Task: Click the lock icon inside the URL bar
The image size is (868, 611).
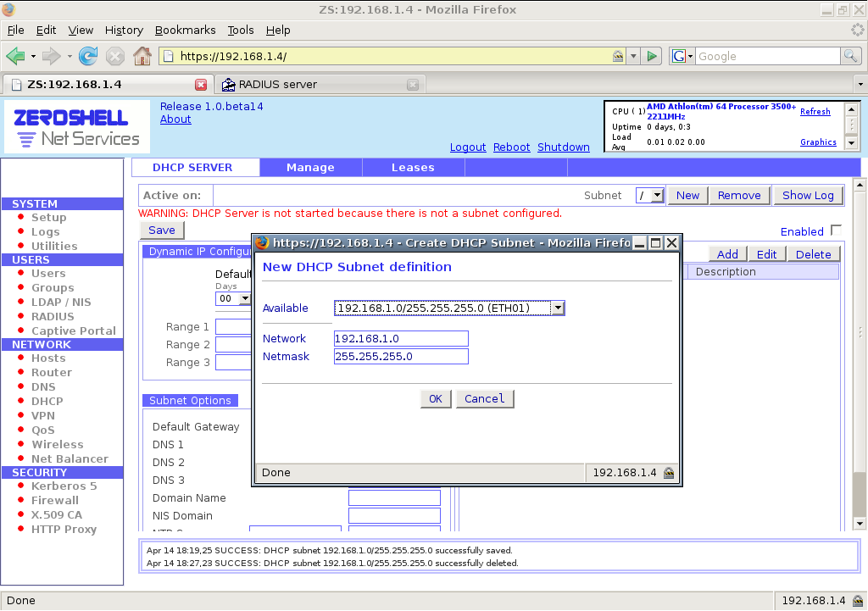Action: pos(618,56)
